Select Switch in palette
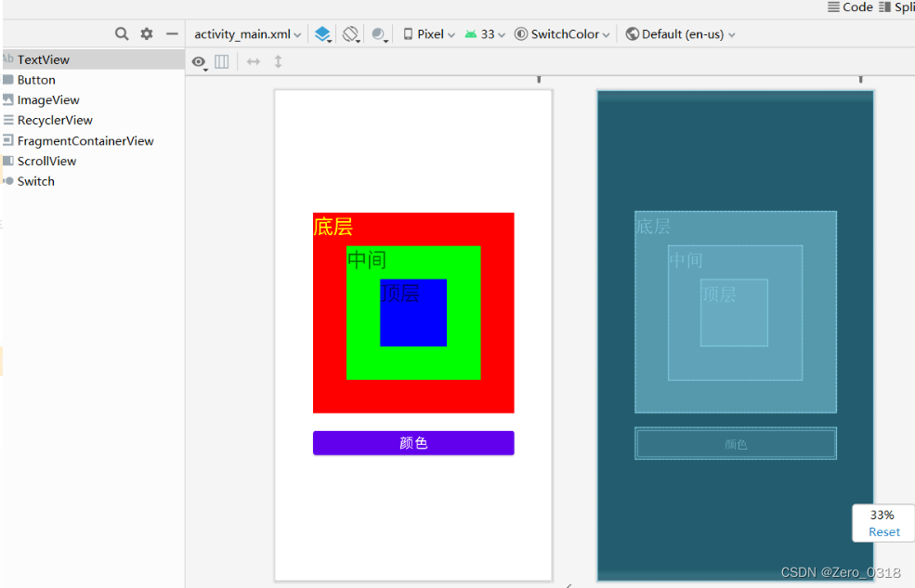Viewport: 915px width, 588px height. point(94,181)
